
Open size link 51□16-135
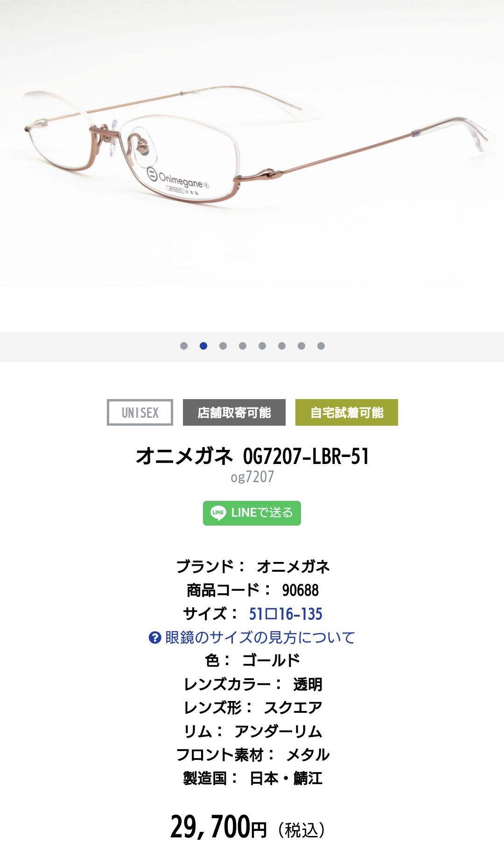286,614
